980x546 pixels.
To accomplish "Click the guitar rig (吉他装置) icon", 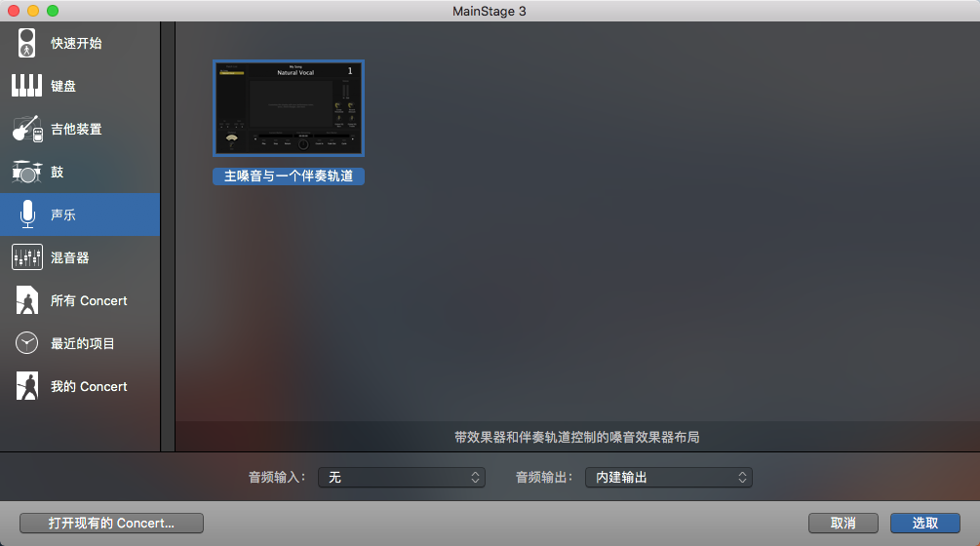I will click(x=27, y=129).
